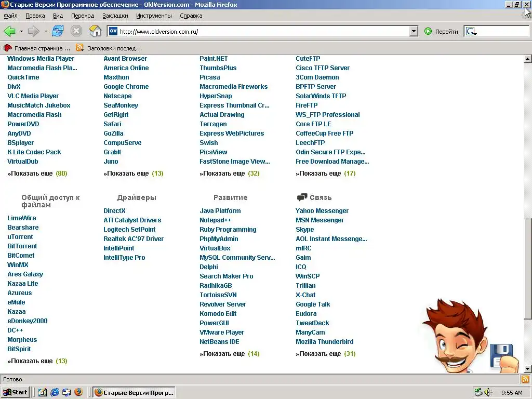Expand Показать еще (32) graphics list
Viewport: 532px width, 399px height.
coord(229,174)
